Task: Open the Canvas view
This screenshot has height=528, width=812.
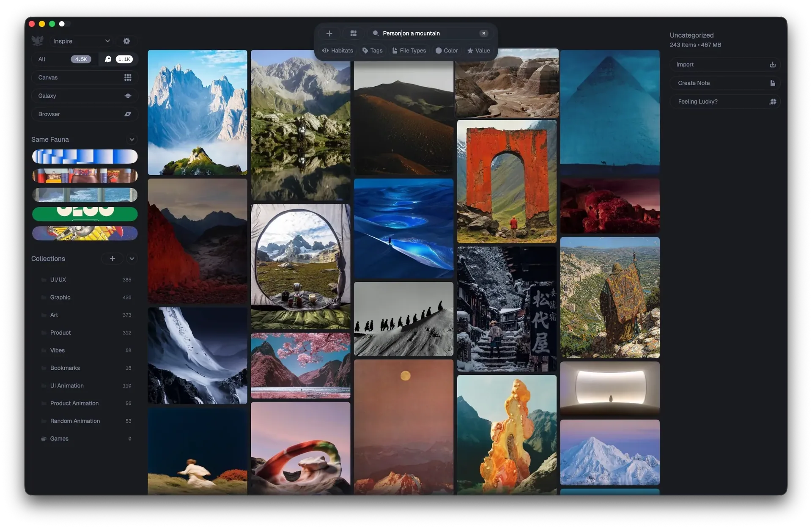Action: [85, 77]
